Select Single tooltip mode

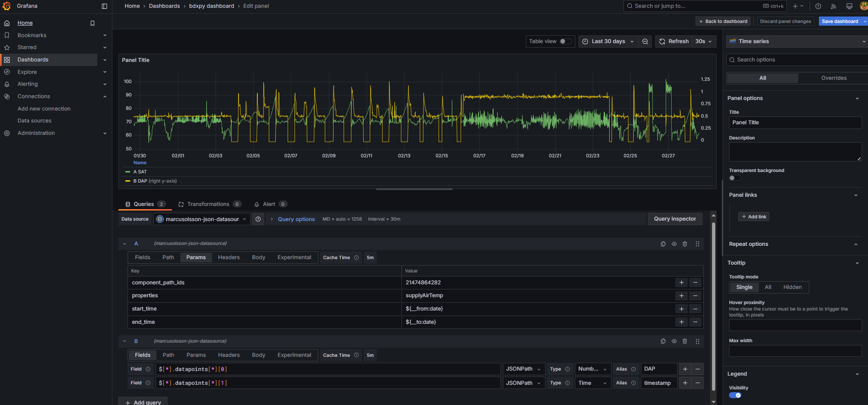tap(744, 288)
